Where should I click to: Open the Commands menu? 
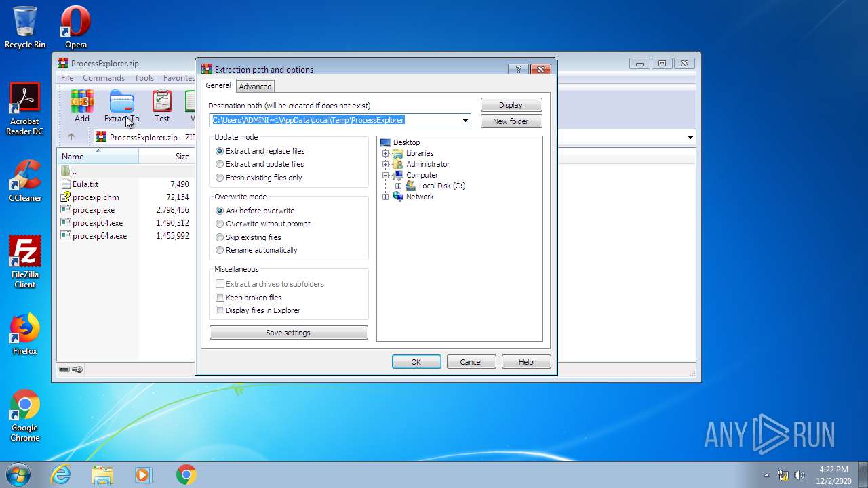click(x=104, y=78)
